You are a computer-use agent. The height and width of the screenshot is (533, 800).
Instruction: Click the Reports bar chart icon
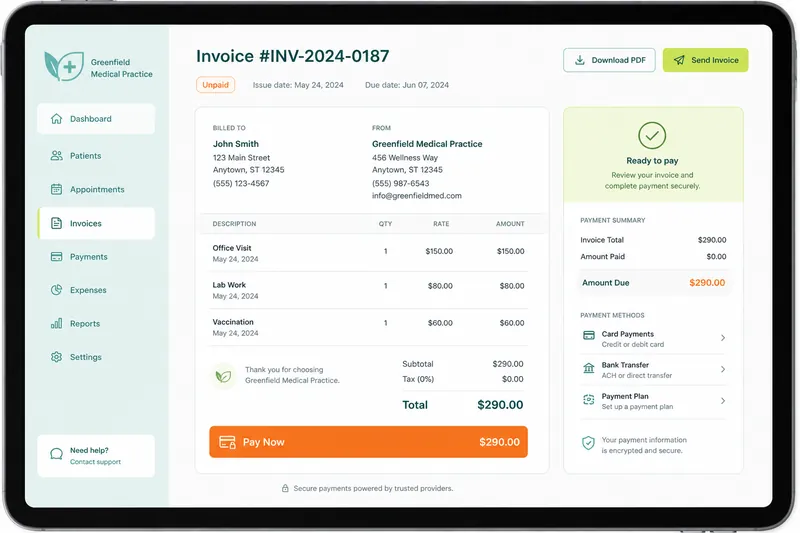coord(56,323)
